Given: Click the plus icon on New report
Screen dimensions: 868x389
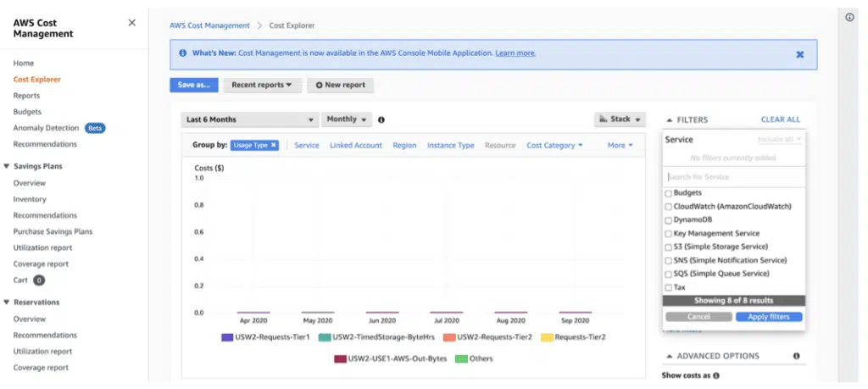Looking at the screenshot, I should [x=319, y=86].
